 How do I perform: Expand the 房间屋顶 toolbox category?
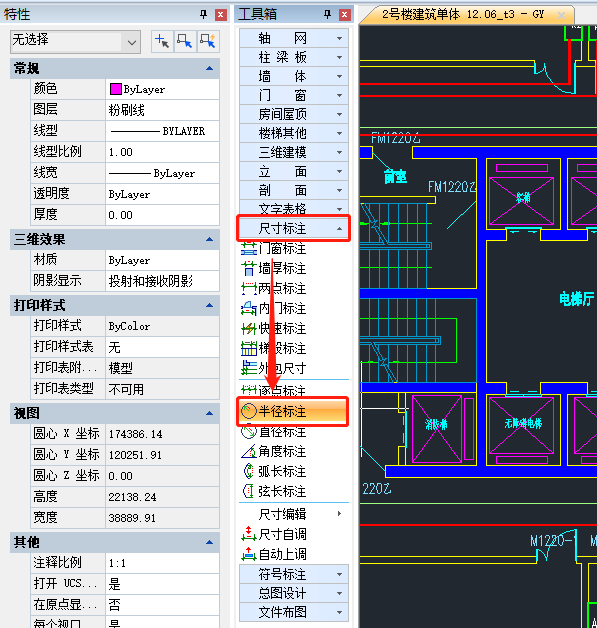294,114
